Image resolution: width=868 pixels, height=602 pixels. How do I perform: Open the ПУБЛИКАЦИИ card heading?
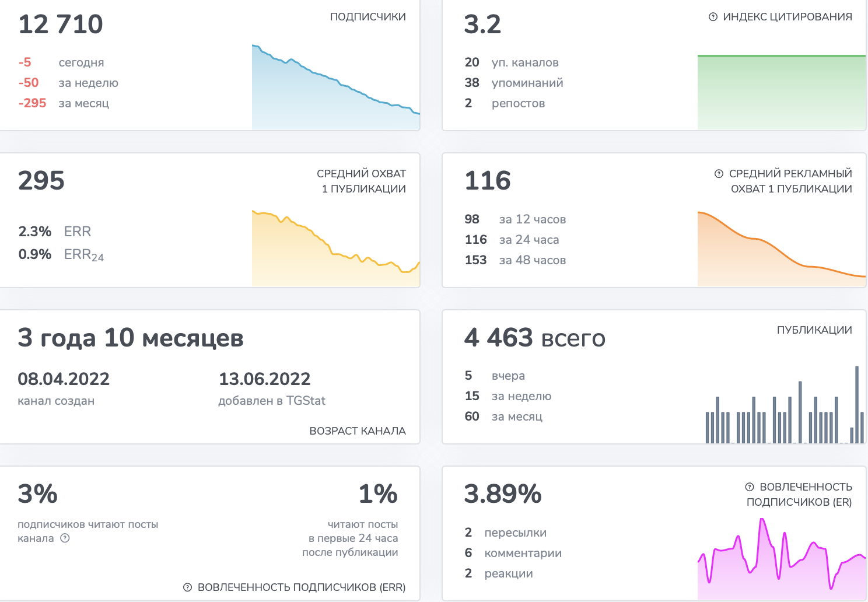click(x=814, y=330)
